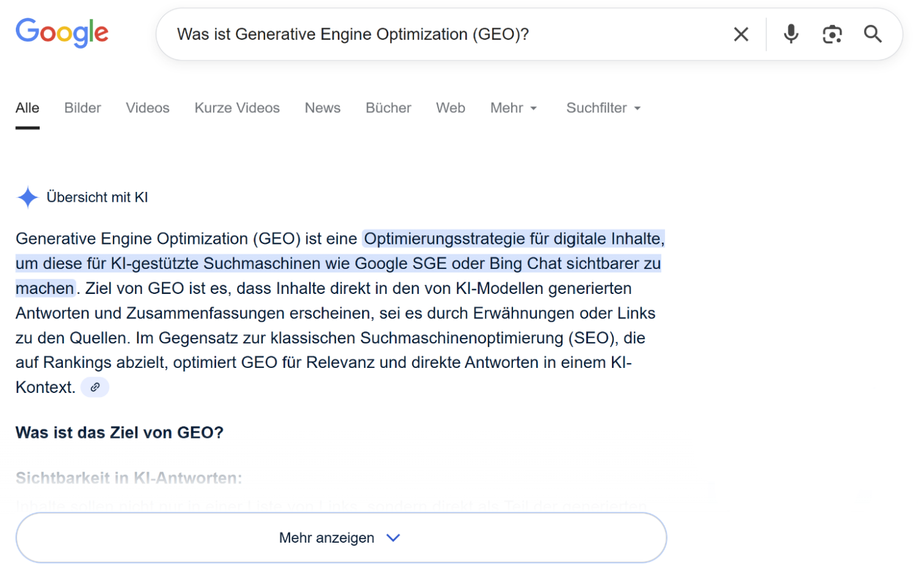Expand AI overview with Mehr anzeigen

pyautogui.click(x=341, y=538)
